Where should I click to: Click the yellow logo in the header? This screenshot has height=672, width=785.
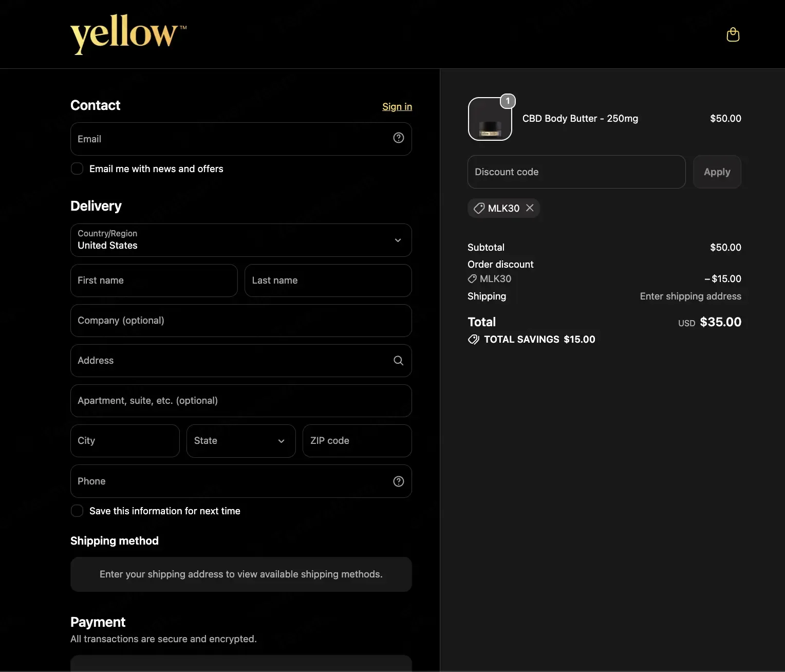tap(128, 34)
